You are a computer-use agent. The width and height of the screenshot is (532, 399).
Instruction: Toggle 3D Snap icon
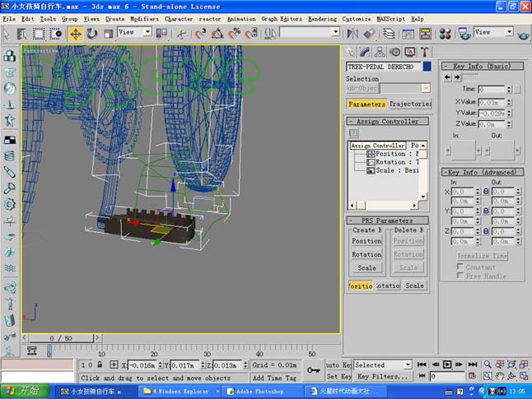[x=200, y=34]
